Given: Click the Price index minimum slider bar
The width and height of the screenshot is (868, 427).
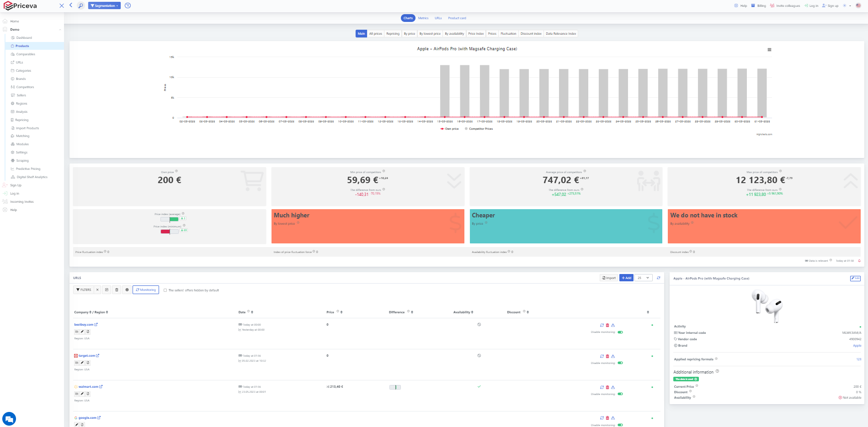Looking at the screenshot, I should (x=169, y=231).
